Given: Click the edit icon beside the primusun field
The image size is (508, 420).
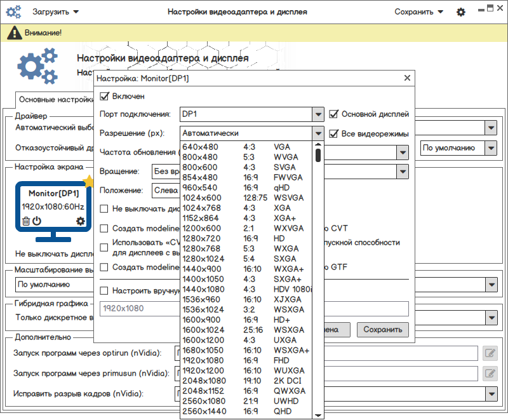Looking at the screenshot, I should [490, 374].
